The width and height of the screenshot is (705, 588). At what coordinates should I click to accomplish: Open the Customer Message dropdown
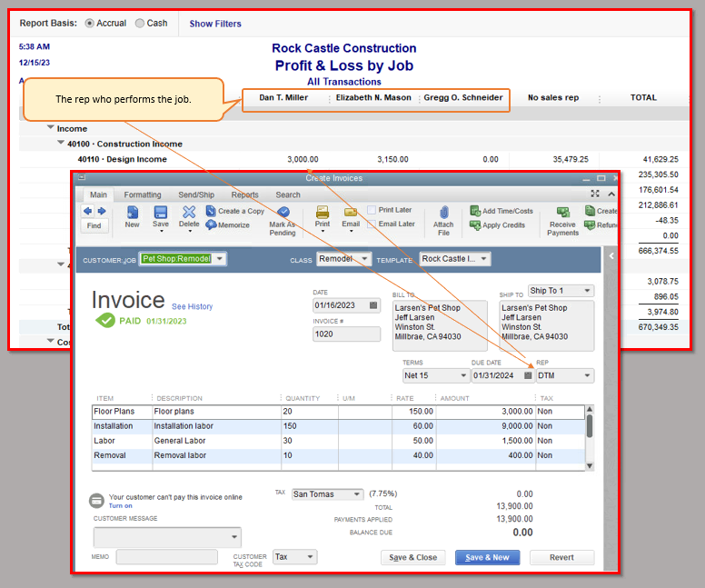tap(234, 537)
